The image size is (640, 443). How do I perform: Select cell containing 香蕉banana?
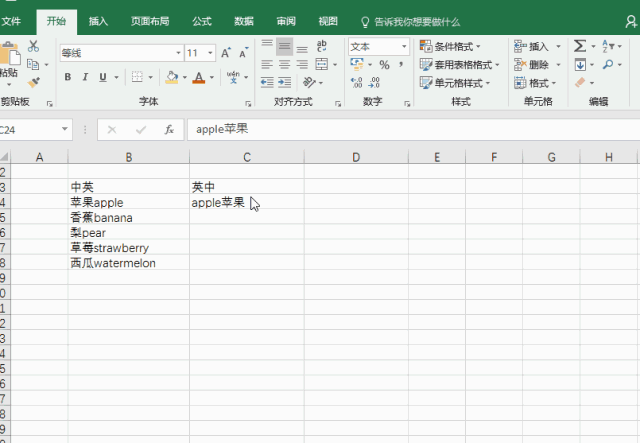click(x=128, y=217)
